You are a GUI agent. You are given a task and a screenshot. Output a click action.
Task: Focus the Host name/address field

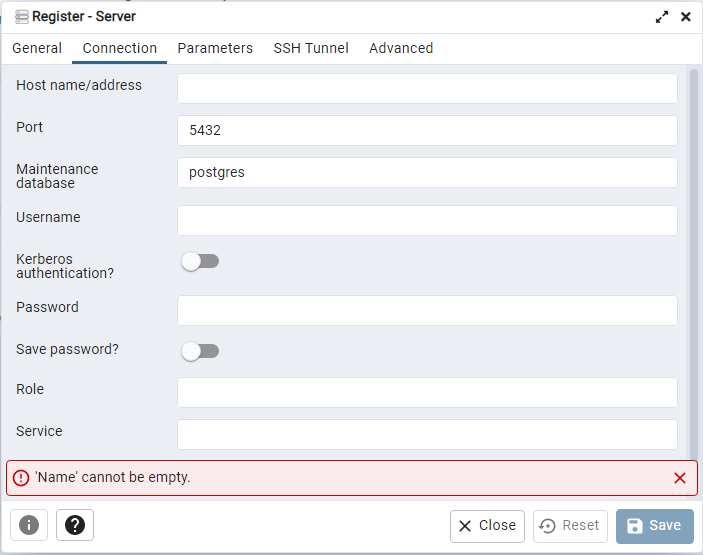(x=427, y=88)
